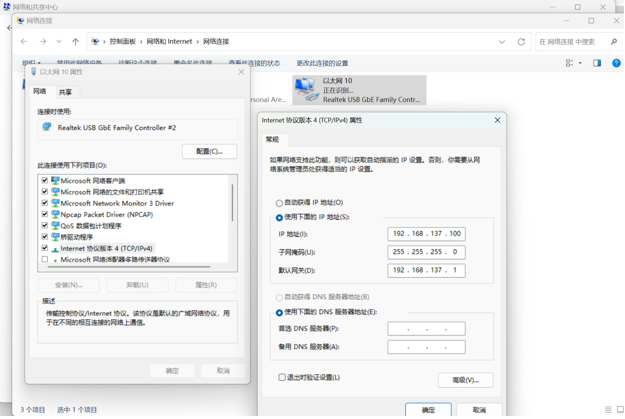Screen dimensions: 625x419
Task: Open the change view icon
Action: coord(569,63)
